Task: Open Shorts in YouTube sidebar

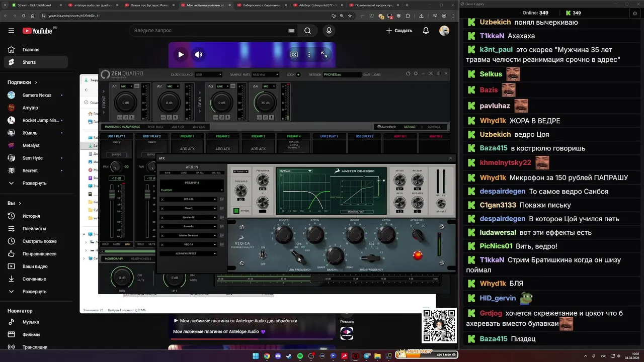Action: (x=35, y=62)
